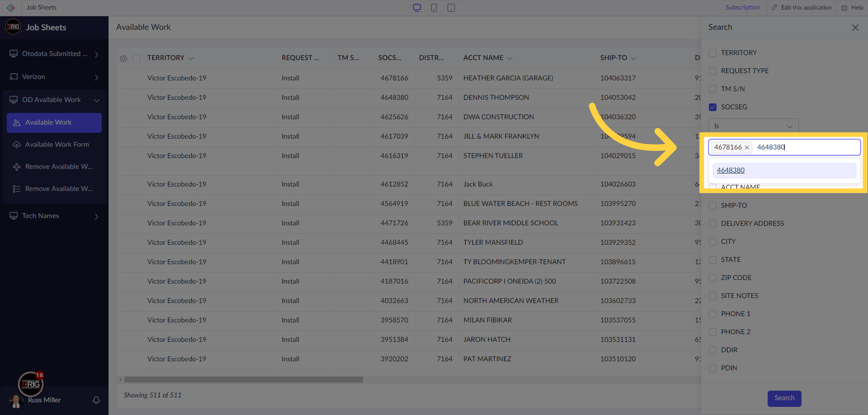868x415 pixels.
Task: Toggle the eye column visibility icon
Action: (123, 59)
